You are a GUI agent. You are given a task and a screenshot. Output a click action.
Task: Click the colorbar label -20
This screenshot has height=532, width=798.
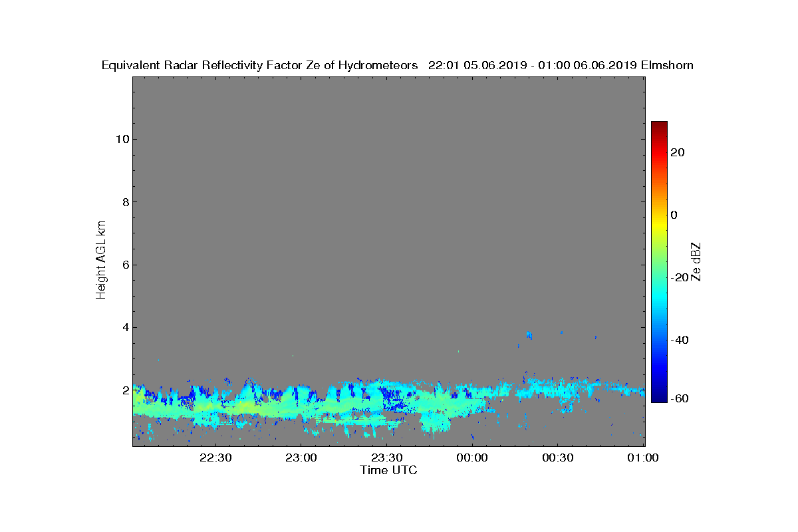[x=680, y=278]
